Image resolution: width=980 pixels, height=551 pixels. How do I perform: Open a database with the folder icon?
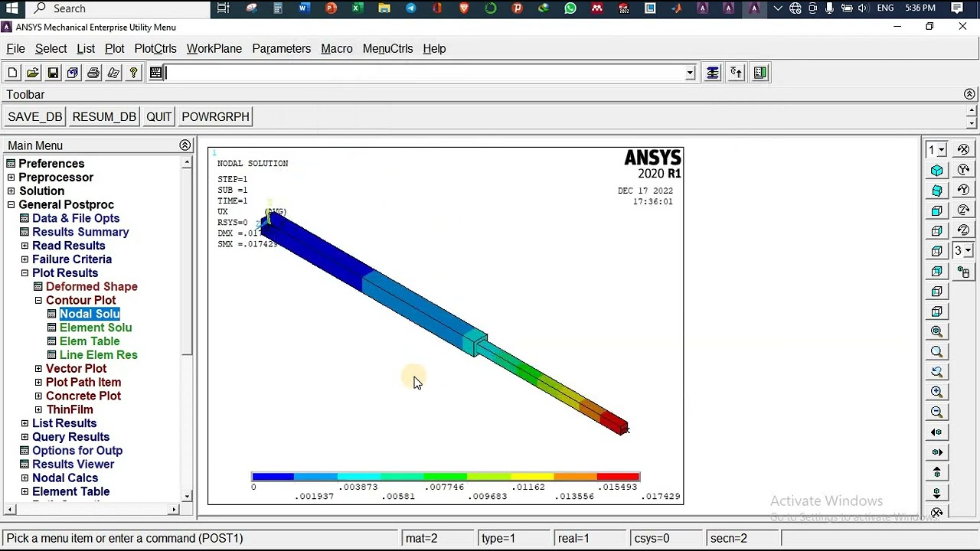coord(33,73)
